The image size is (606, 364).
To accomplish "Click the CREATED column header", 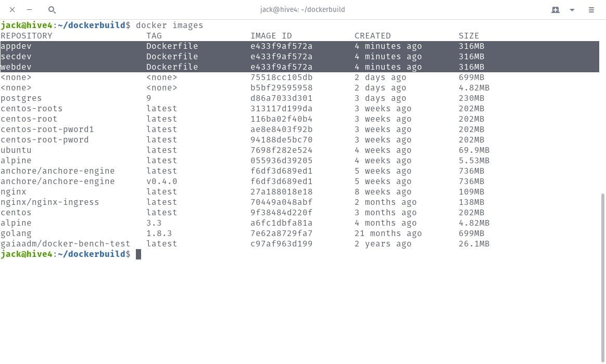I will [x=372, y=35].
